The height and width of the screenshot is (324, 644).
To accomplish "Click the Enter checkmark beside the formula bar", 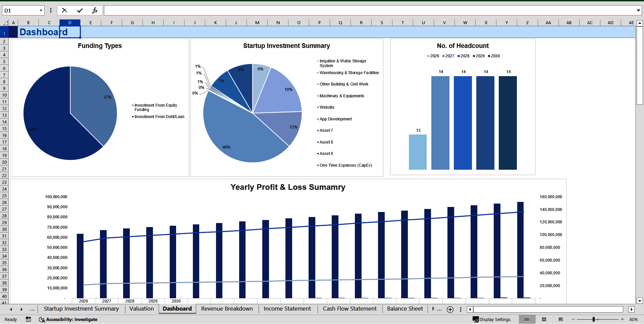I will pos(80,10).
